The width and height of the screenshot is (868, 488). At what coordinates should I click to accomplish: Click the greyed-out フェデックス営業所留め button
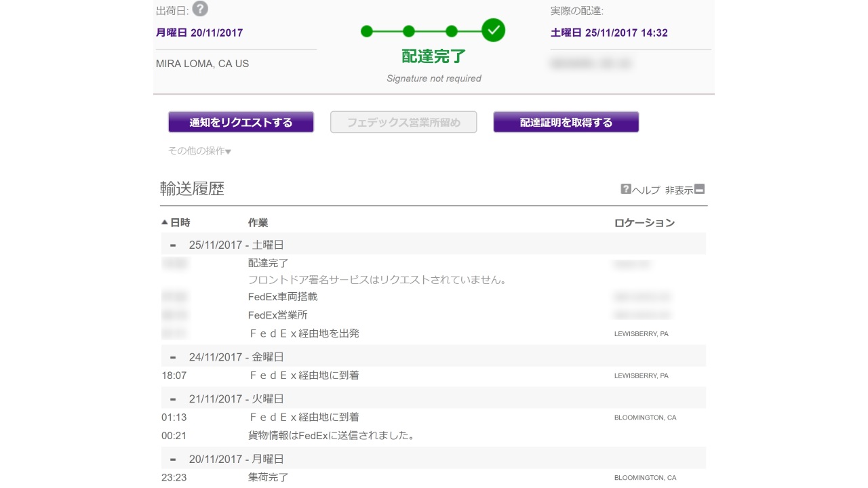tap(403, 123)
